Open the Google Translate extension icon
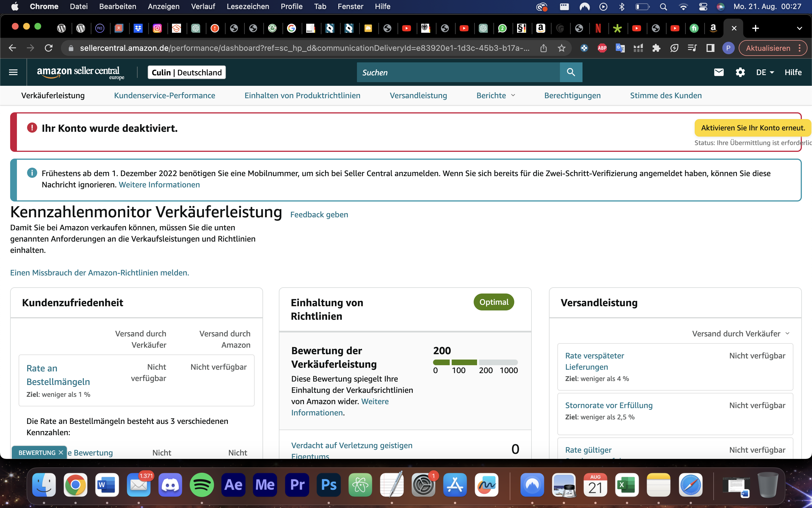The width and height of the screenshot is (812, 508). 620,48
